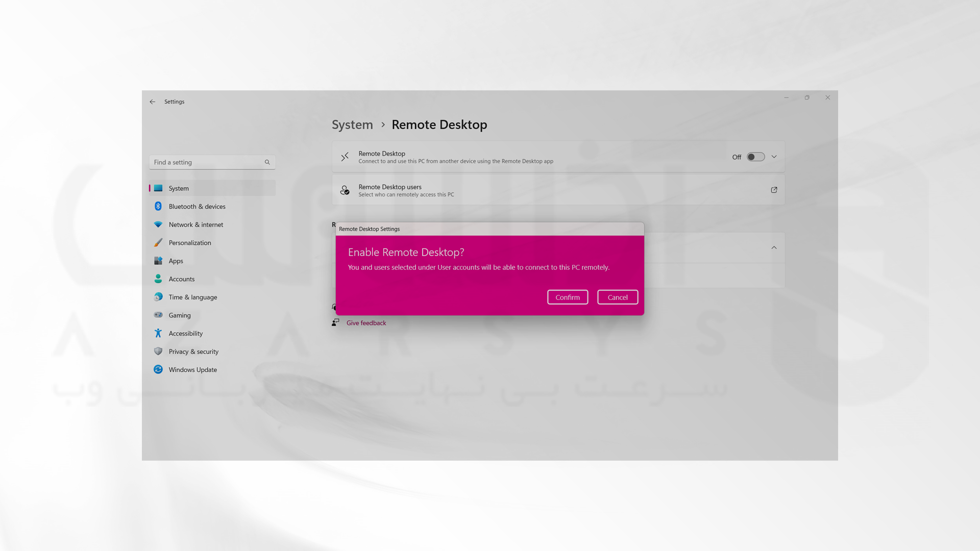Viewport: 980px width, 551px height.
Task: Click the System settings icon
Action: [158, 188]
